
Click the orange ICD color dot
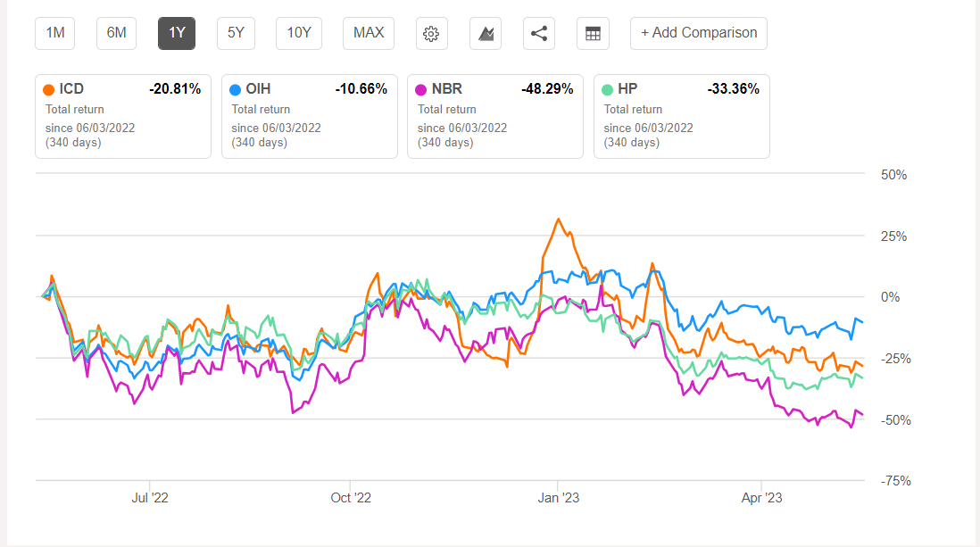pos(48,89)
